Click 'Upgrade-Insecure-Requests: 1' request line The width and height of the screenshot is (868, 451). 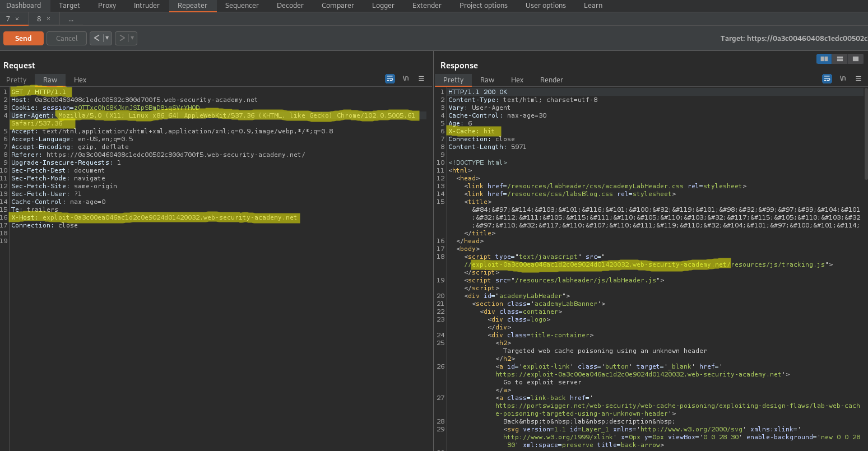pyautogui.click(x=66, y=162)
